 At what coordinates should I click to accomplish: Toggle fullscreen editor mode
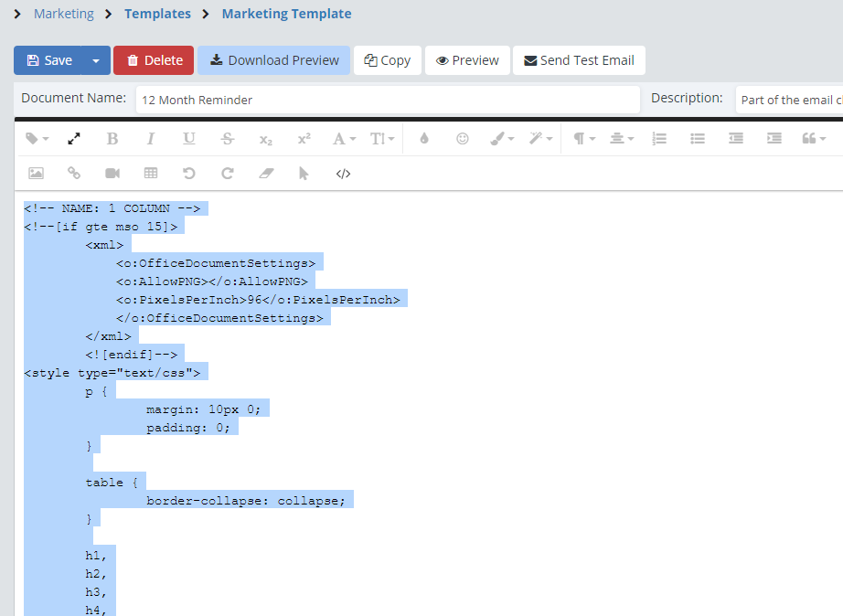(x=74, y=139)
